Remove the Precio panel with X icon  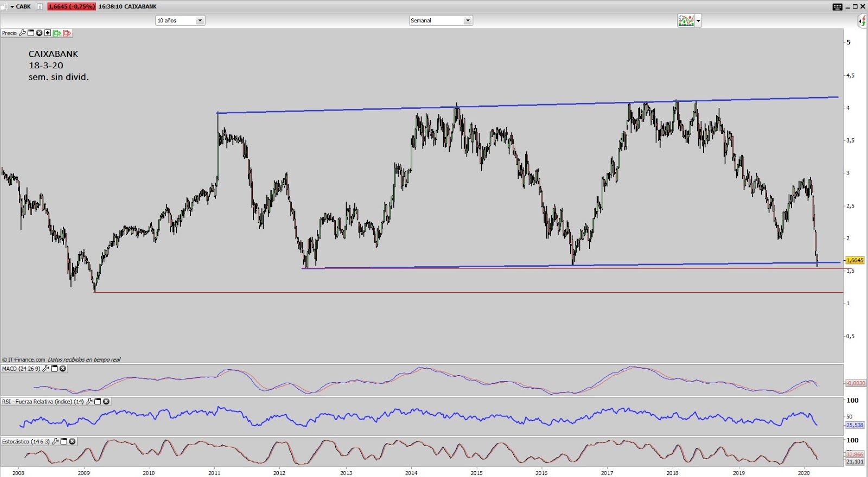[39, 33]
